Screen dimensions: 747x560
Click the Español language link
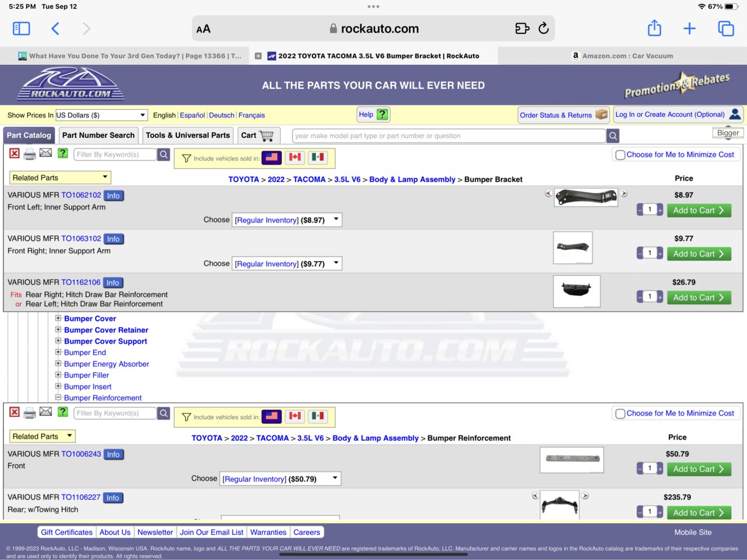point(192,115)
